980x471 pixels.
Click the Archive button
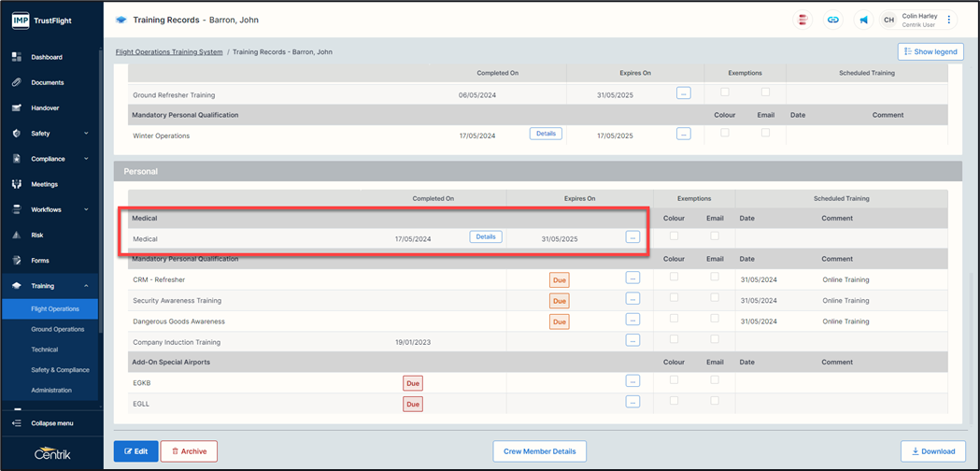click(x=189, y=451)
